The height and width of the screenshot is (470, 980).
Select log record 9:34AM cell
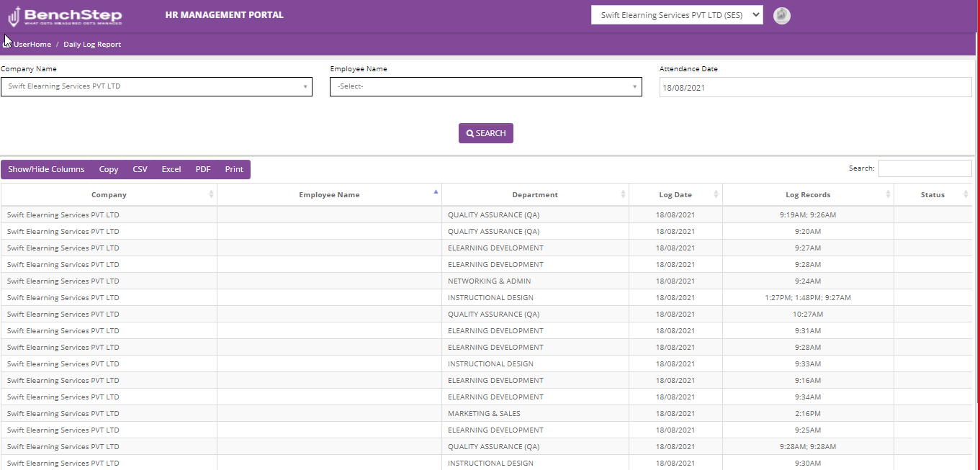pos(808,397)
